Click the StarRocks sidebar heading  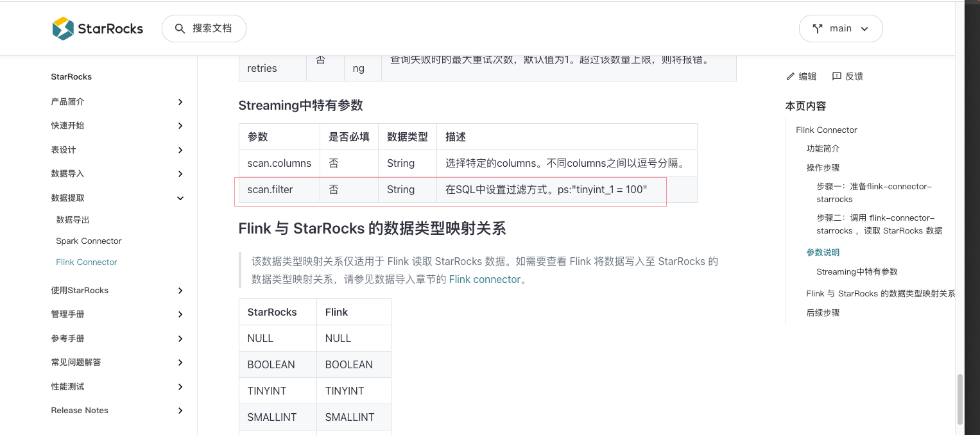71,76
